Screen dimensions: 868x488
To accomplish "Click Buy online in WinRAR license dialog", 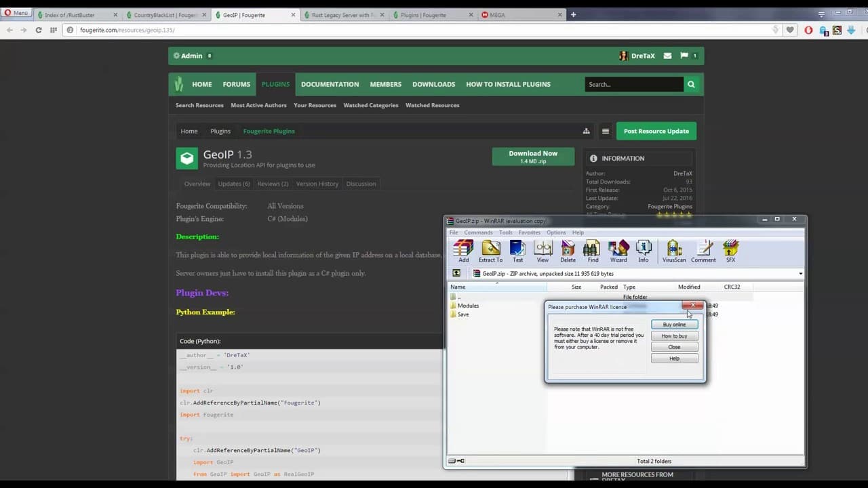I will [674, 325].
